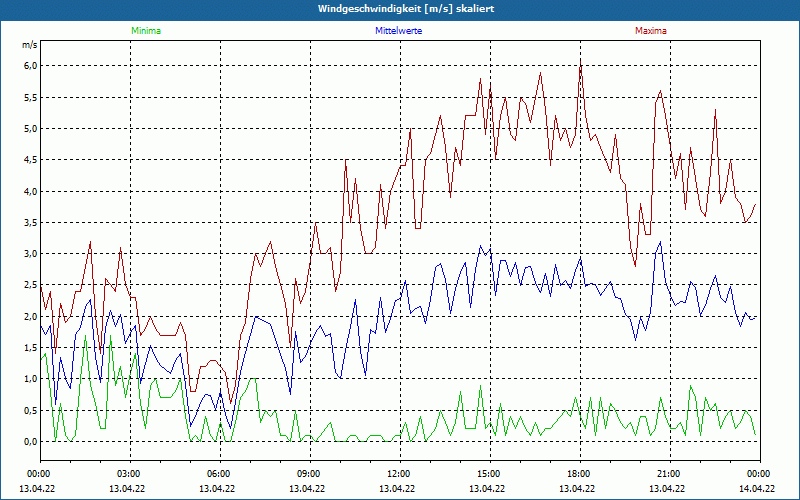Click the 3,0 y-axis value label
The height and width of the screenshot is (500, 800).
point(29,254)
